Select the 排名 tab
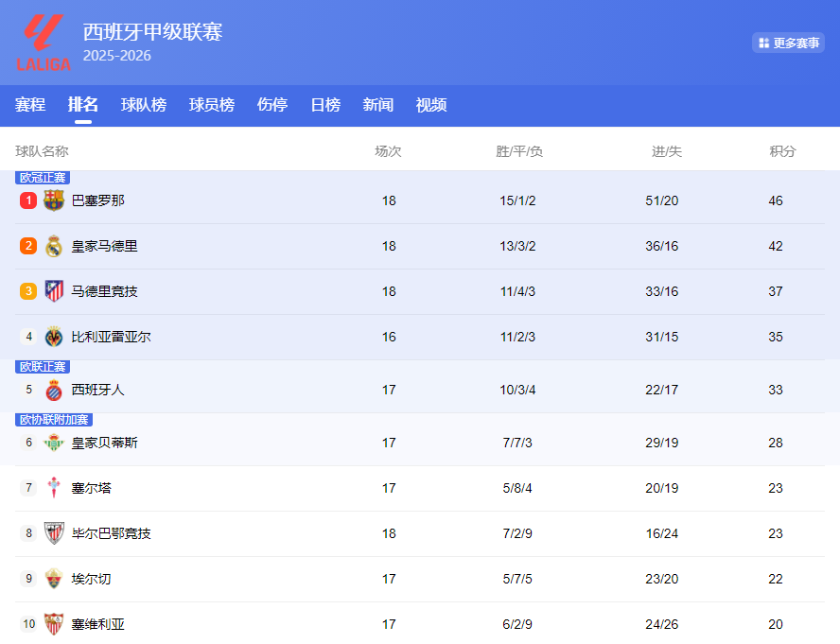 coord(83,104)
